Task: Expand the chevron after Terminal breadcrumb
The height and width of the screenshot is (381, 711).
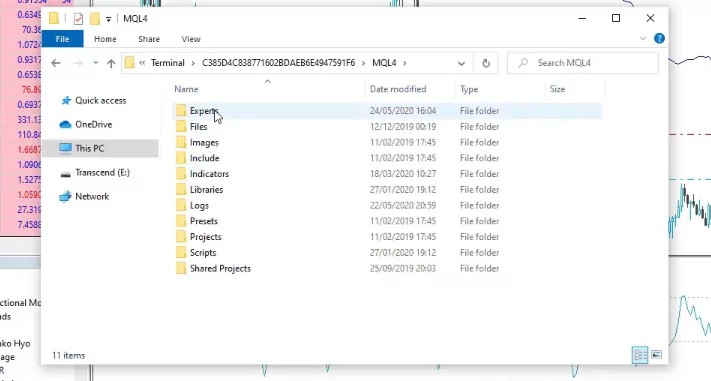Action: point(193,63)
